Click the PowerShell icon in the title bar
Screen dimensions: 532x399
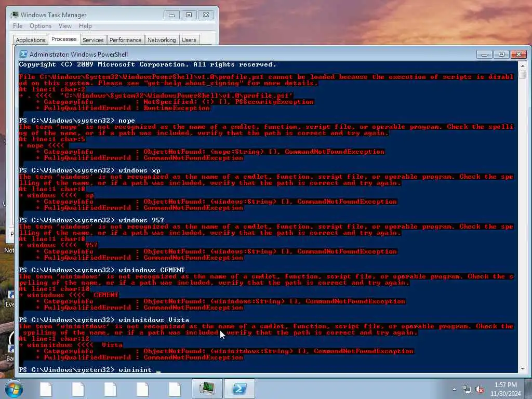click(x=23, y=54)
